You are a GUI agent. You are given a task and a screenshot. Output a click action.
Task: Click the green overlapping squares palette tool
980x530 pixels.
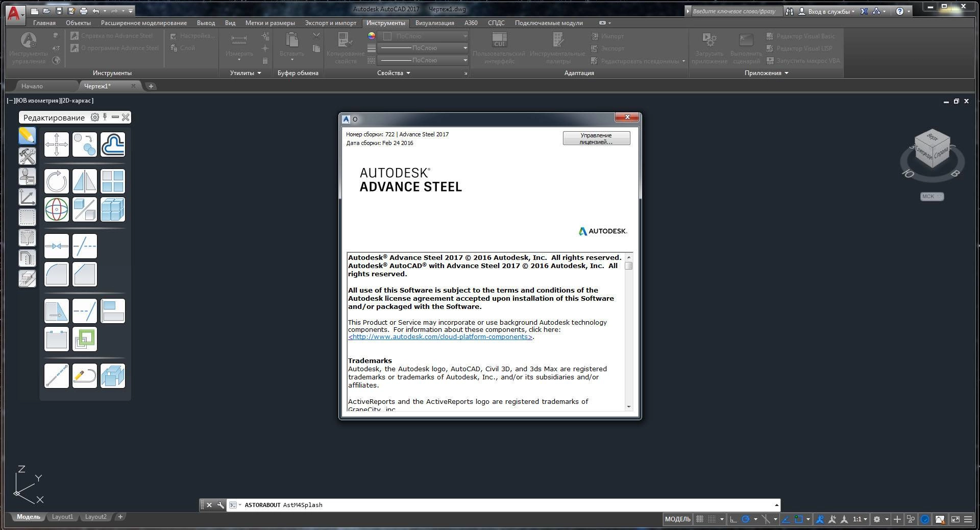85,339
